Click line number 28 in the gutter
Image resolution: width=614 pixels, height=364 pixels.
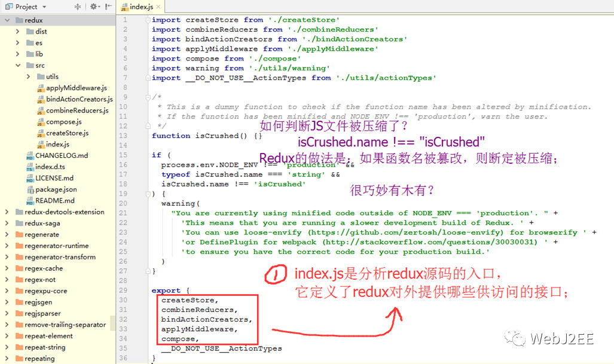point(123,281)
